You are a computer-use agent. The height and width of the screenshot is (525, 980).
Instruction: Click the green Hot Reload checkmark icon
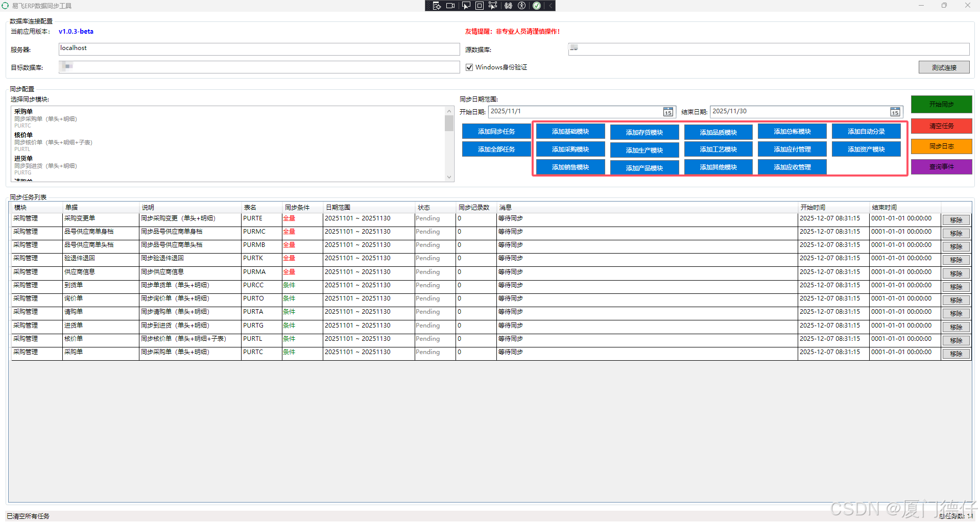pyautogui.click(x=537, y=6)
